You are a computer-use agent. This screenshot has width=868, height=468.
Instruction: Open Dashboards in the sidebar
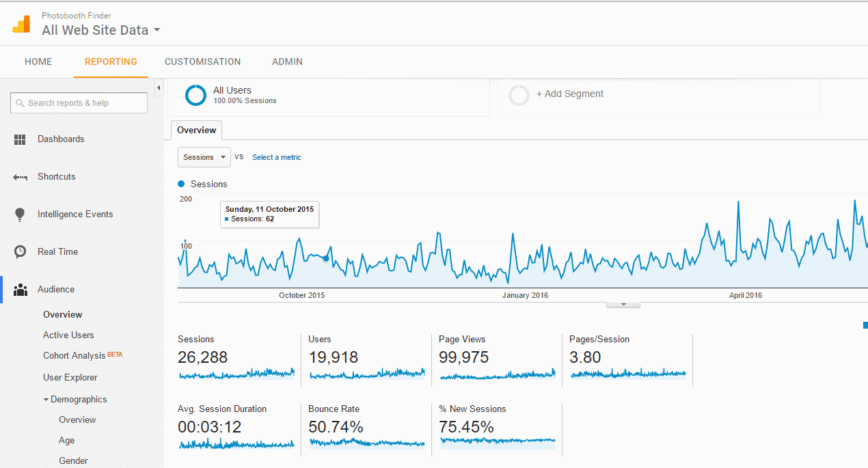61,139
